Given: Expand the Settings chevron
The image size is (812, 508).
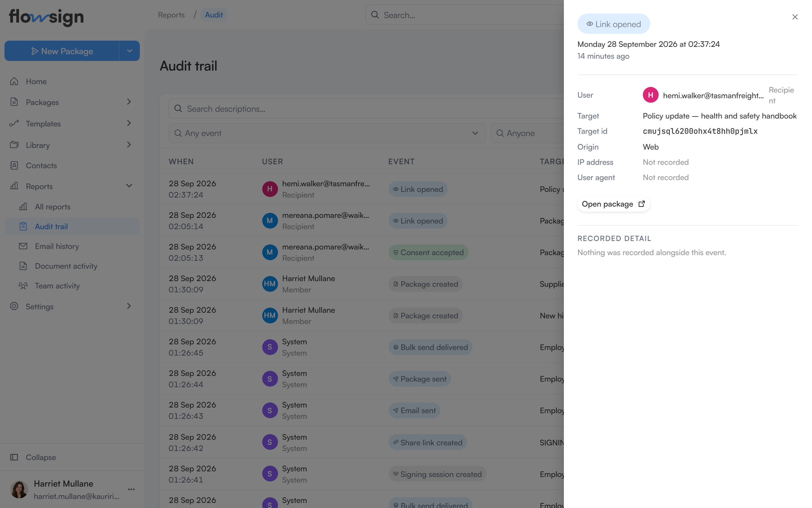Looking at the screenshot, I should tap(129, 306).
